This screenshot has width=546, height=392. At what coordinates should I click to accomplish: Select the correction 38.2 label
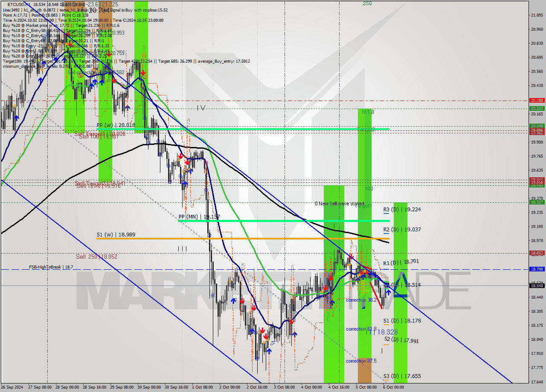361,300
